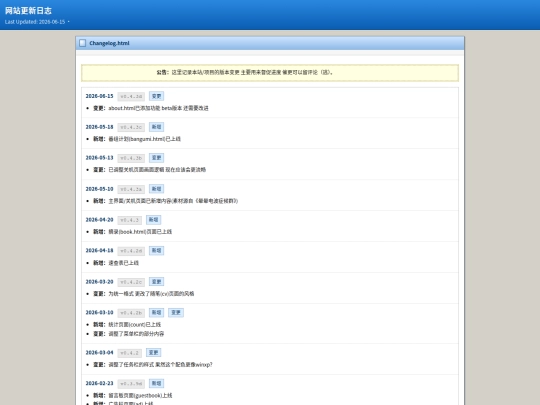Click the 2026-06-15 entry date
Viewport: 540px width, 405px height.
coord(99,96)
